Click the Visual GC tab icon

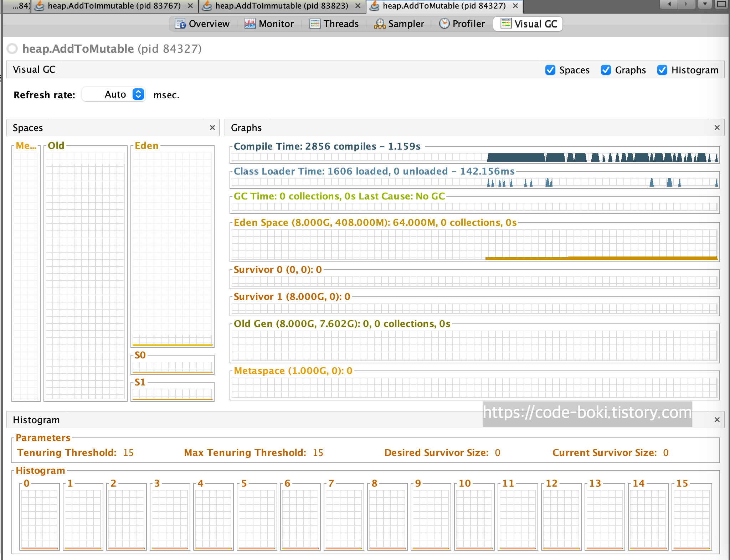[x=506, y=24]
